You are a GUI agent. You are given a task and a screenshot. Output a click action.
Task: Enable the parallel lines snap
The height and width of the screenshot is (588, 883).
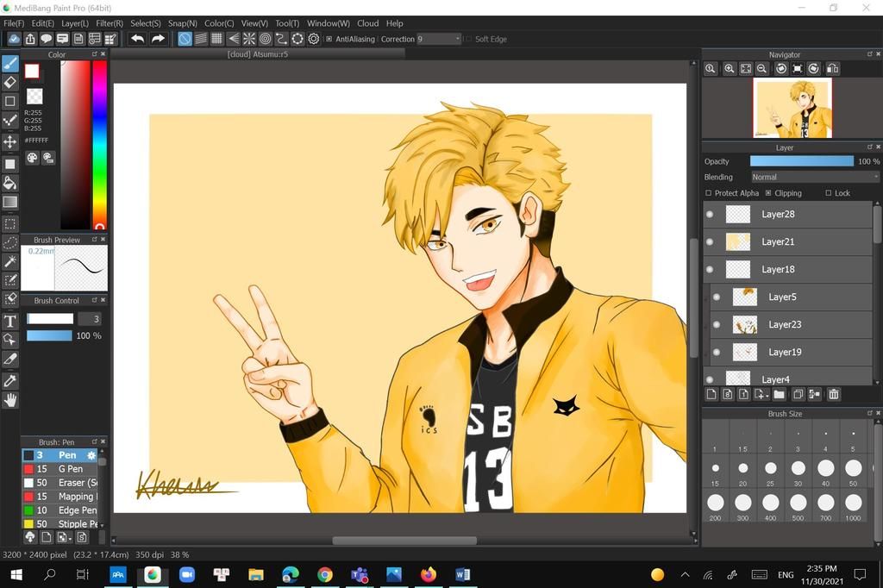[200, 39]
